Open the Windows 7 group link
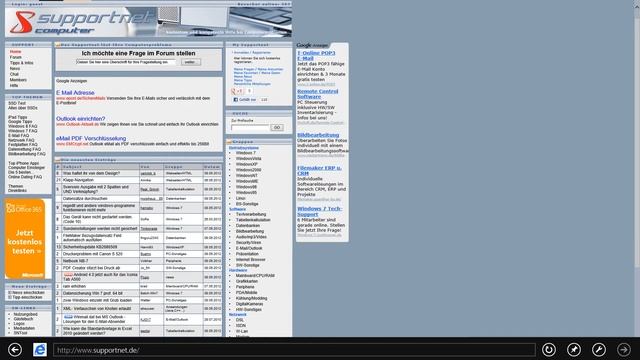This screenshot has height=360, width=640. click(246, 153)
